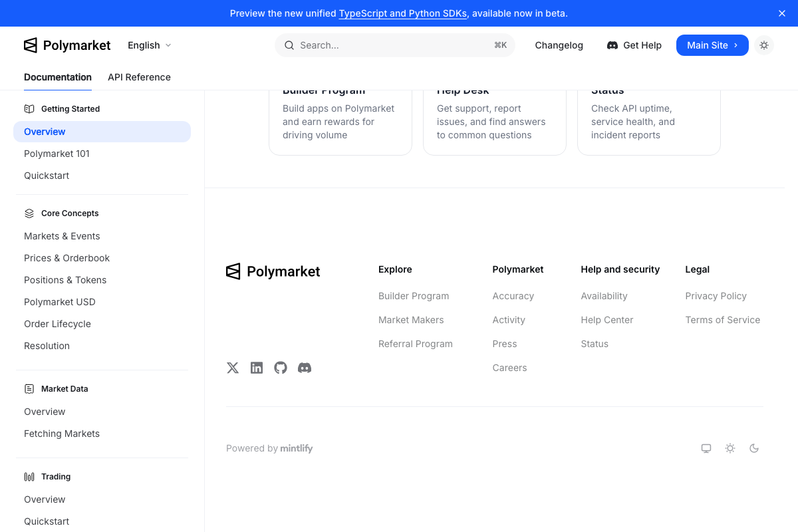Select system theme monitor icon
Image resolution: width=798 pixels, height=532 pixels.
pyautogui.click(x=706, y=448)
